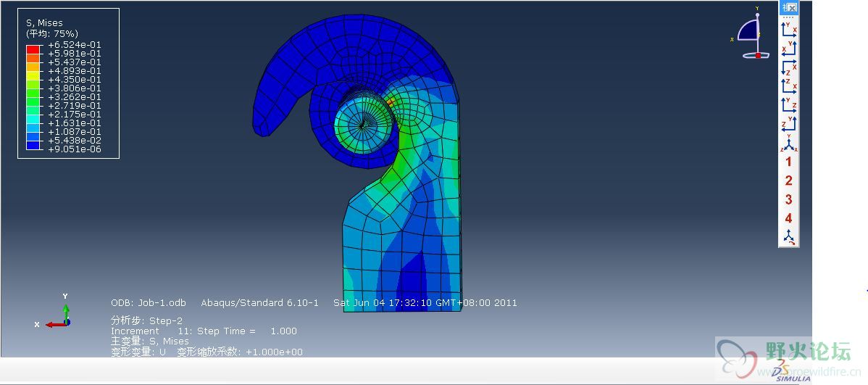Image resolution: width=868 pixels, height=385 pixels.
Task: Apply side view icon (Z left, Y up)
Action: coord(789,123)
